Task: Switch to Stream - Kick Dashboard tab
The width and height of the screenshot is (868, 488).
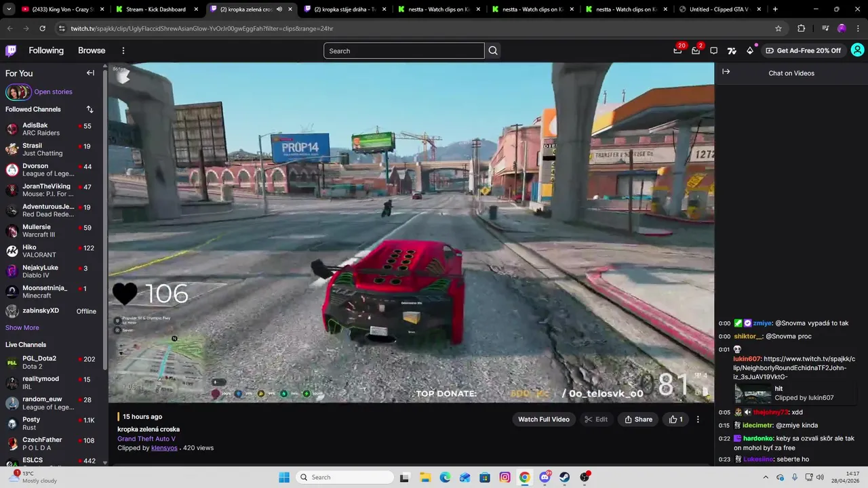Action: [x=155, y=9]
